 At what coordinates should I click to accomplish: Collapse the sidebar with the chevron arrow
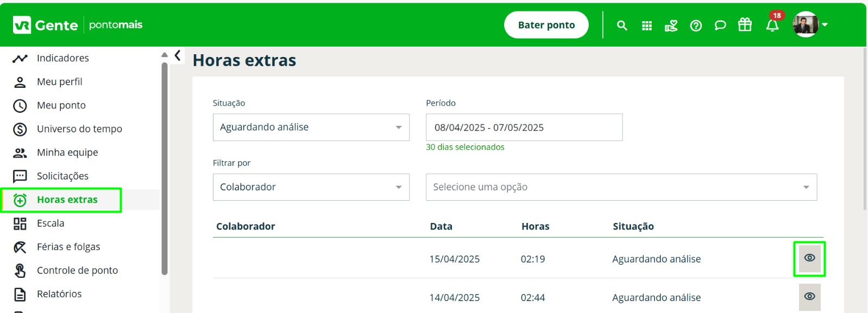[x=177, y=55]
